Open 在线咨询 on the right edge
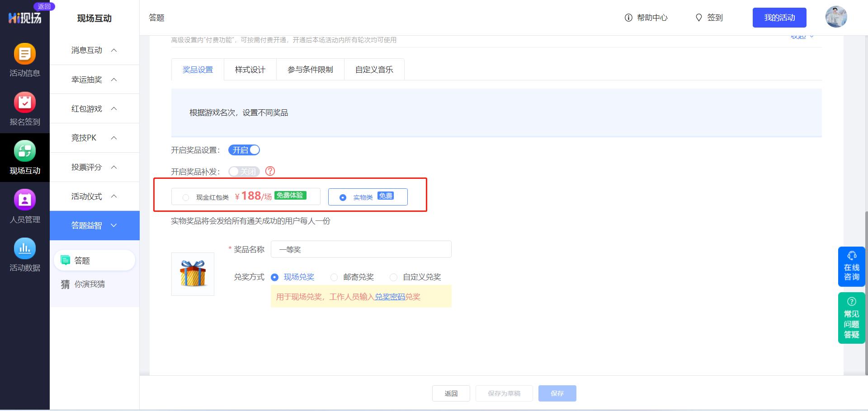The image size is (868, 411). (x=851, y=266)
